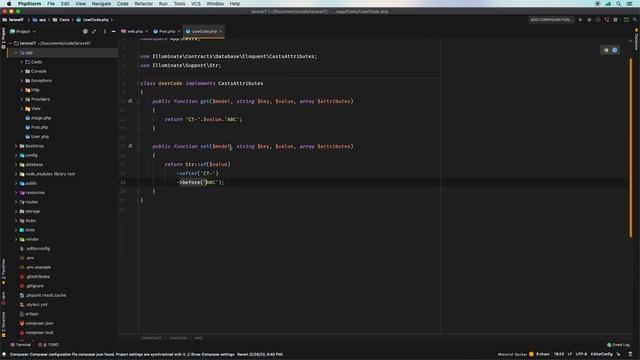Click the tool windows quick-access icon in status bar
The image size is (640, 360).
4,354
